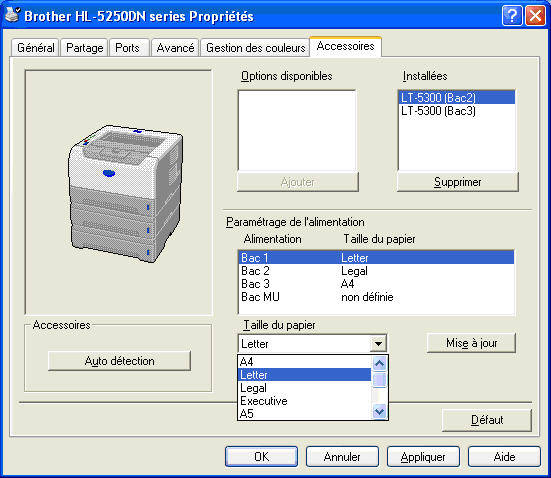Choose Executive in paper size list

[x=304, y=401]
